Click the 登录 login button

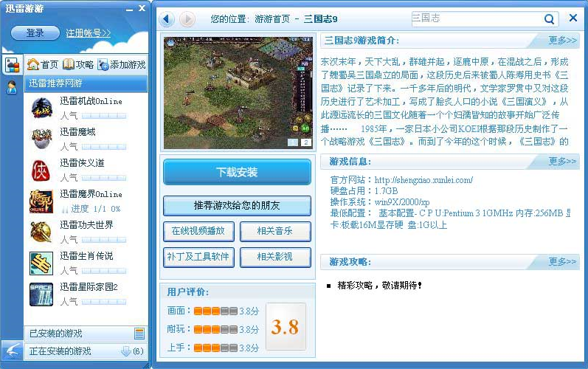pos(35,32)
